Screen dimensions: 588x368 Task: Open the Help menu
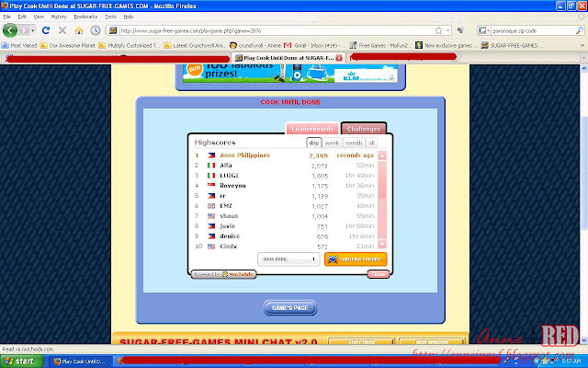click(x=129, y=17)
